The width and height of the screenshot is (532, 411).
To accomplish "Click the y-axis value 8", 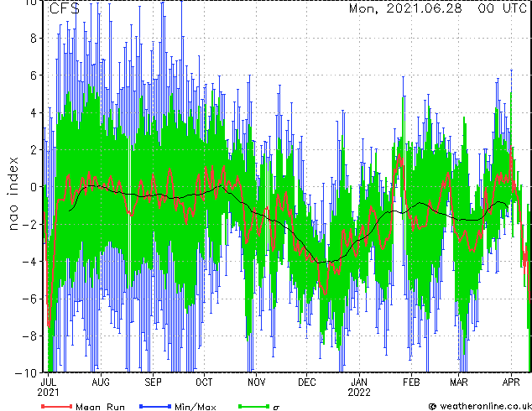I will click(34, 39).
